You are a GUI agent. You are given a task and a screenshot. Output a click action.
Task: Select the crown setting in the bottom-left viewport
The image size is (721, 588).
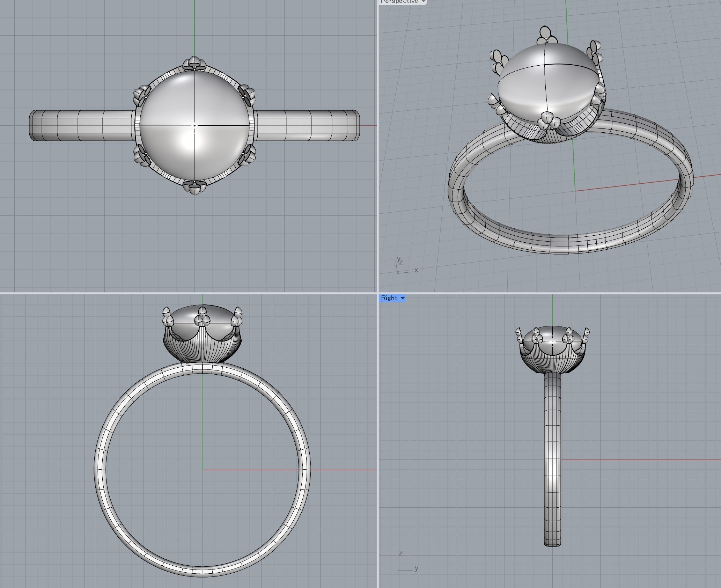click(203, 346)
